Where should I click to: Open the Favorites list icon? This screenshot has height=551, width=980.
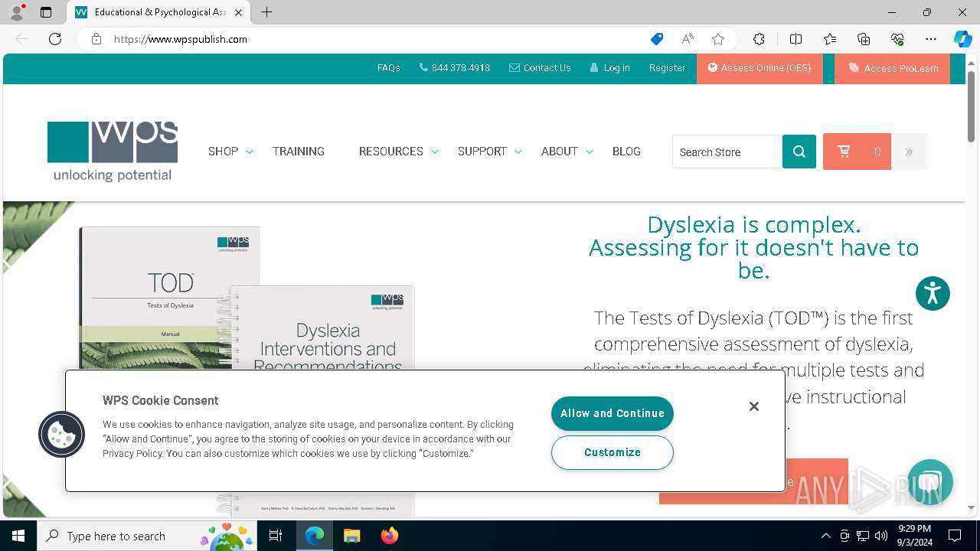pos(830,39)
